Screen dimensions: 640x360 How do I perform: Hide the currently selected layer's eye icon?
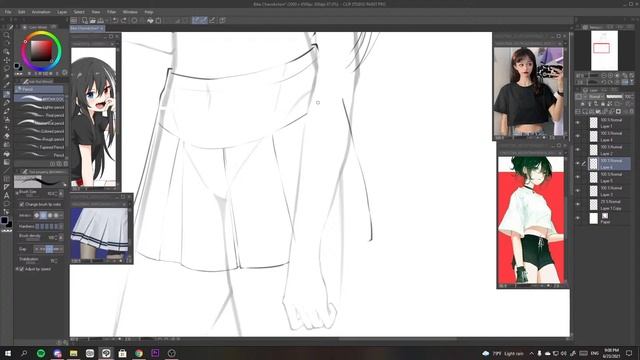pos(578,164)
